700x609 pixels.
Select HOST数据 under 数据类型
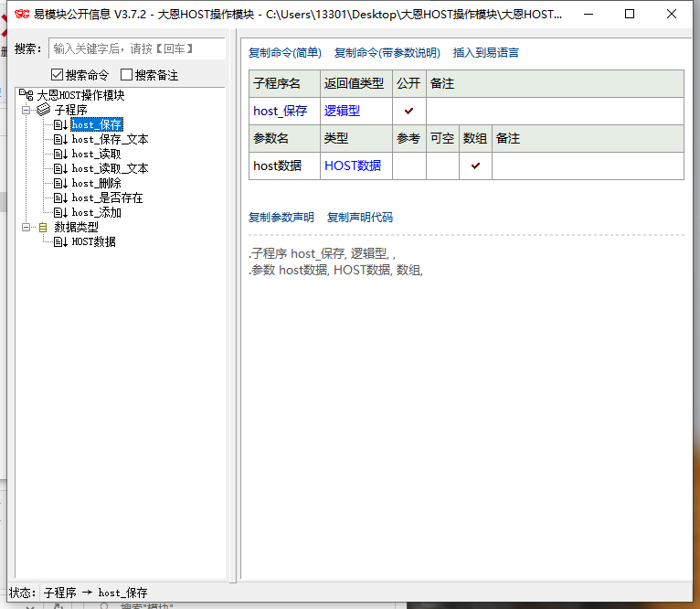pyautogui.click(x=93, y=241)
